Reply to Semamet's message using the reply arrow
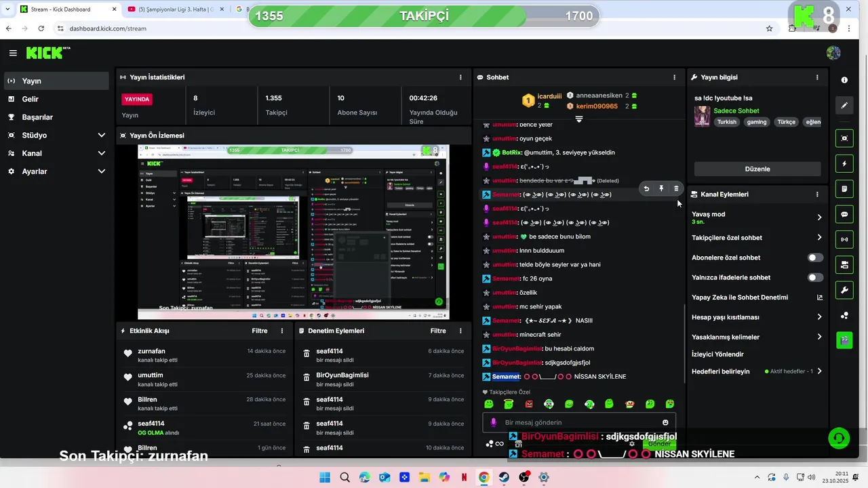Viewport: 868px width, 488px height. point(646,188)
